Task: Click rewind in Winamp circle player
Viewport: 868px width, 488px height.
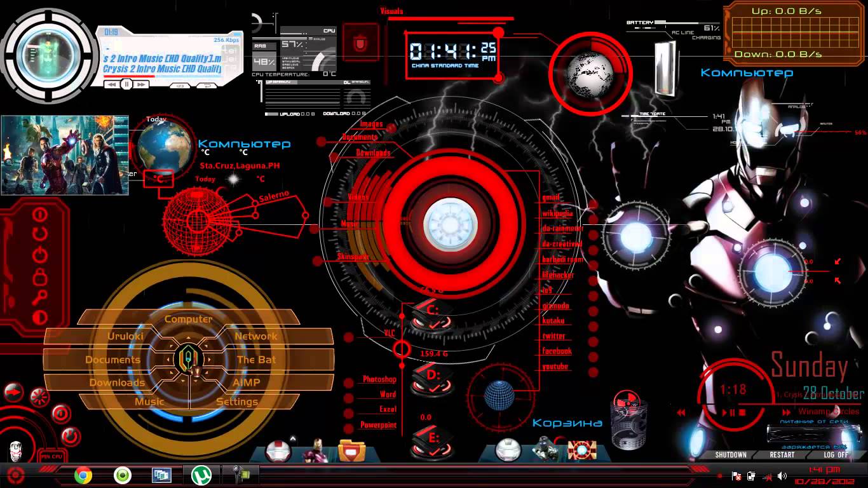Action: coord(681,412)
